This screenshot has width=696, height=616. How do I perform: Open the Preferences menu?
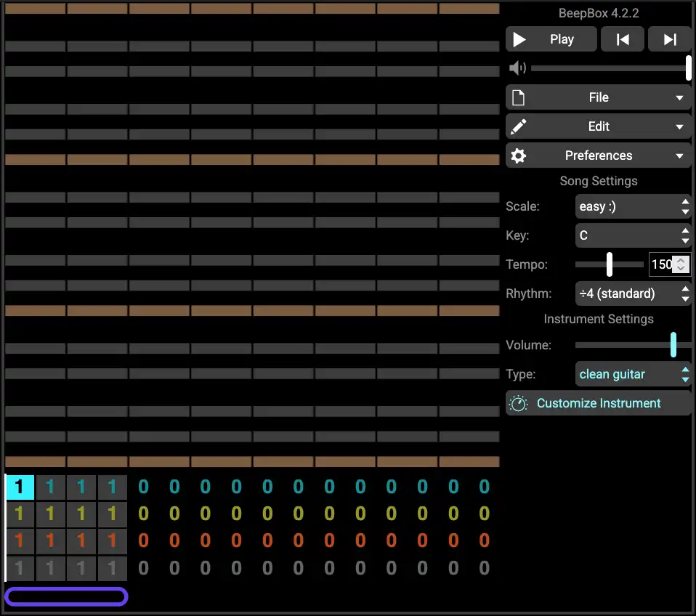598,155
